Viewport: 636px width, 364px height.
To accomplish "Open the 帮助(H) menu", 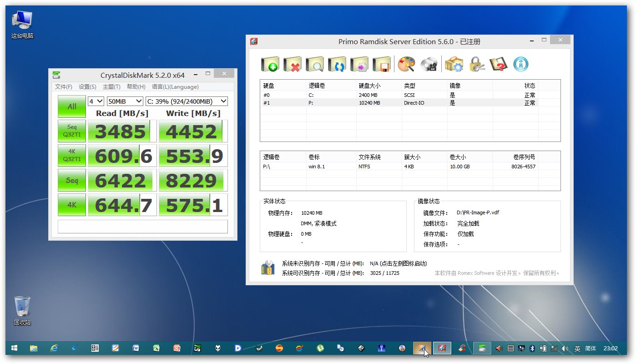I will (136, 87).
